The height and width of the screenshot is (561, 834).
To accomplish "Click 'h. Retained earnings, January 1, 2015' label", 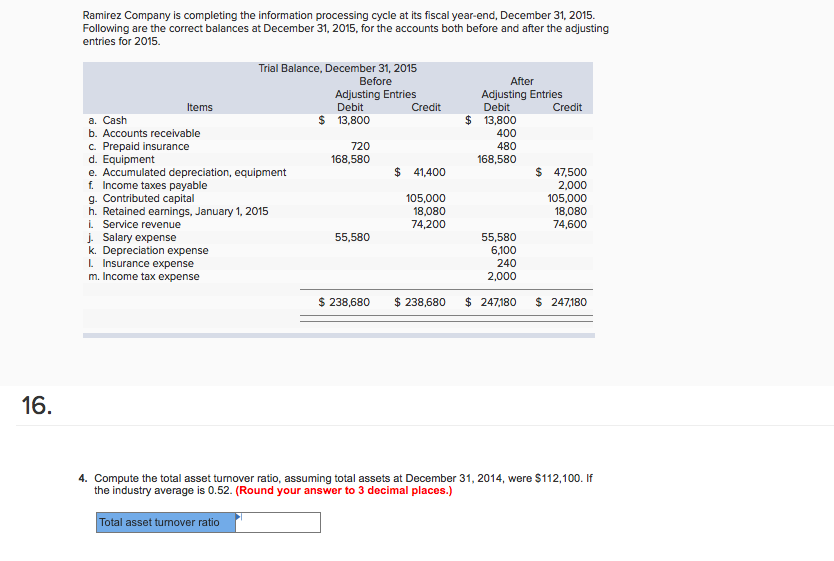I will pyautogui.click(x=179, y=211).
